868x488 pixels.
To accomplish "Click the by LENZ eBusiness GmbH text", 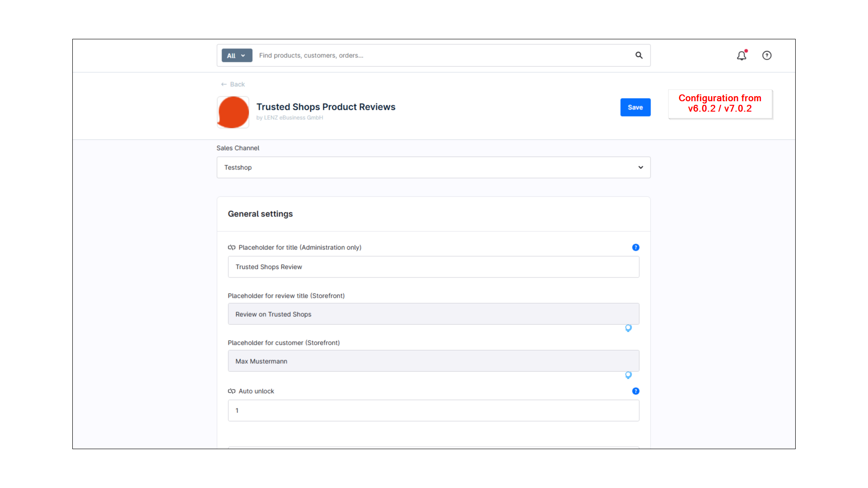I will (x=290, y=118).
